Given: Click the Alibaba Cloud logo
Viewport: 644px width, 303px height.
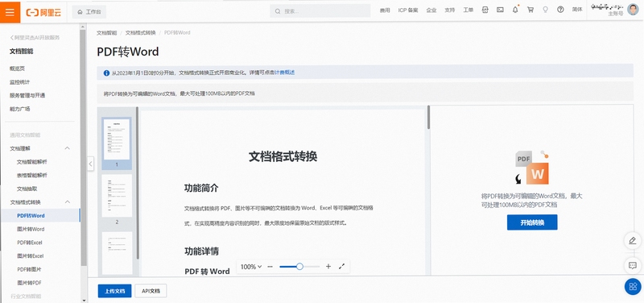Looking at the screenshot, I should [x=43, y=12].
